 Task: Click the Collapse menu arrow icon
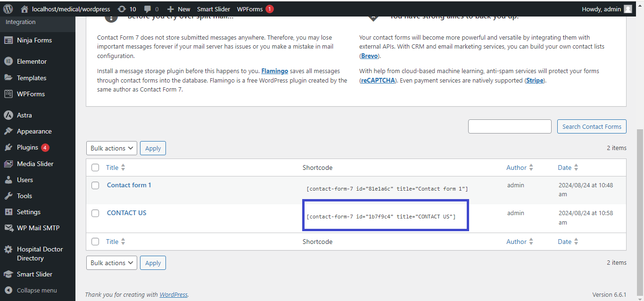[x=8, y=291]
